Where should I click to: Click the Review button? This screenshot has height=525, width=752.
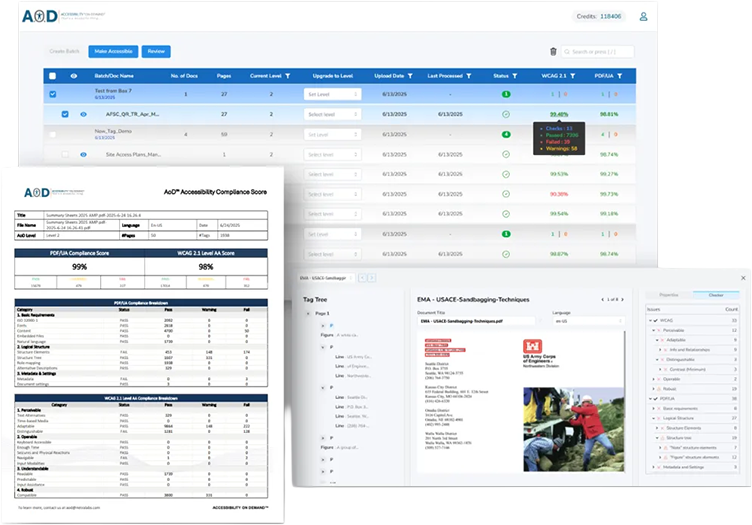pyautogui.click(x=156, y=51)
